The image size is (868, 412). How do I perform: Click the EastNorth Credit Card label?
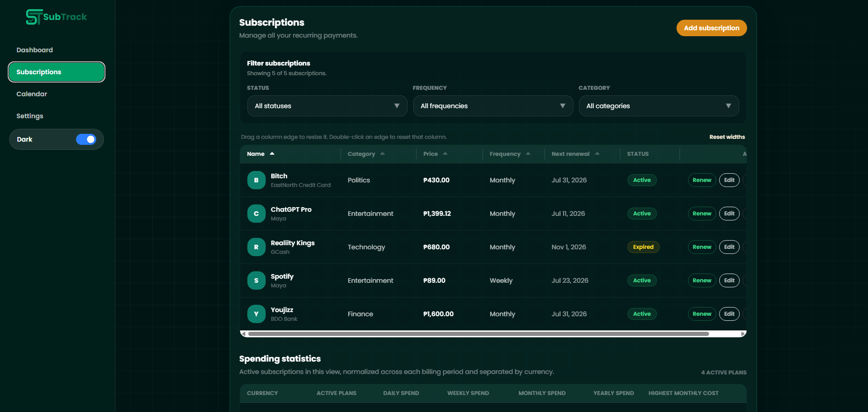click(300, 185)
